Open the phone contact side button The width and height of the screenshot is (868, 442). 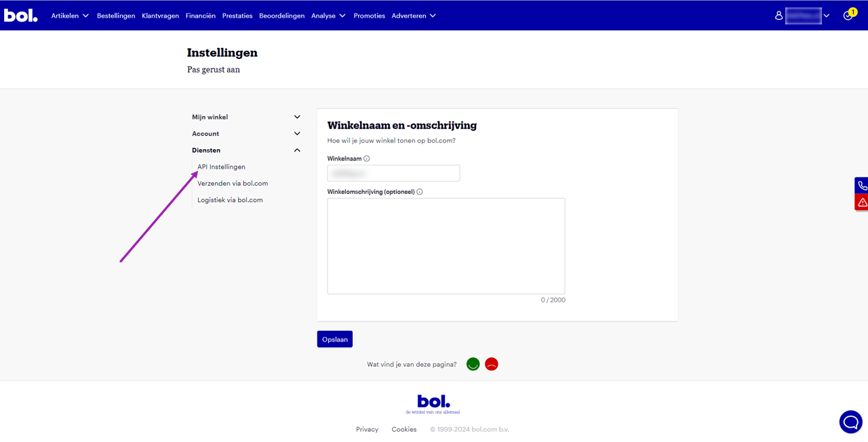point(861,186)
